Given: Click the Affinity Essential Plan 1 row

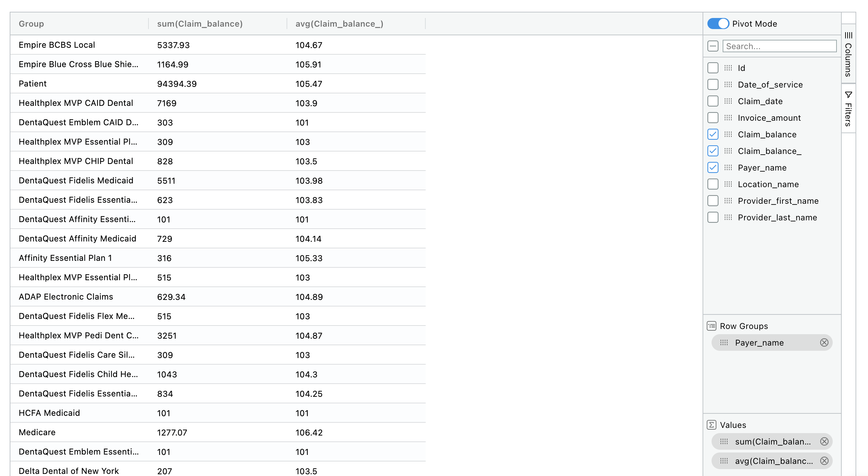Looking at the screenshot, I should coord(218,258).
